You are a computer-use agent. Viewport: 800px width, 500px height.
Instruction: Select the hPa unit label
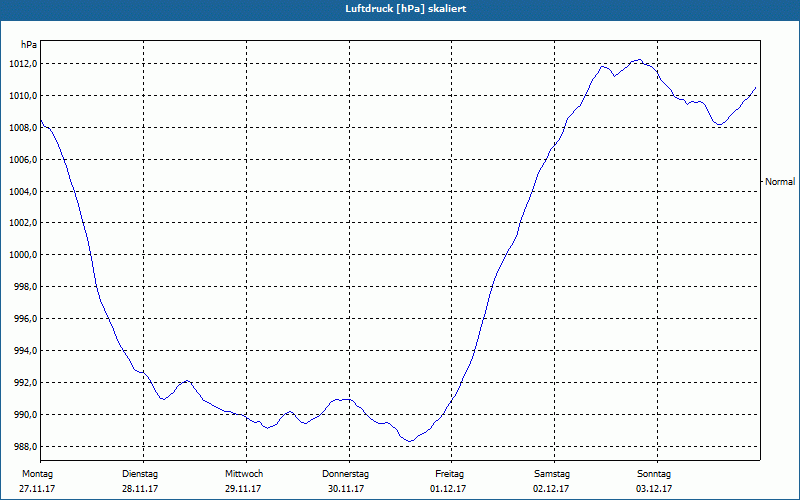(x=29, y=45)
